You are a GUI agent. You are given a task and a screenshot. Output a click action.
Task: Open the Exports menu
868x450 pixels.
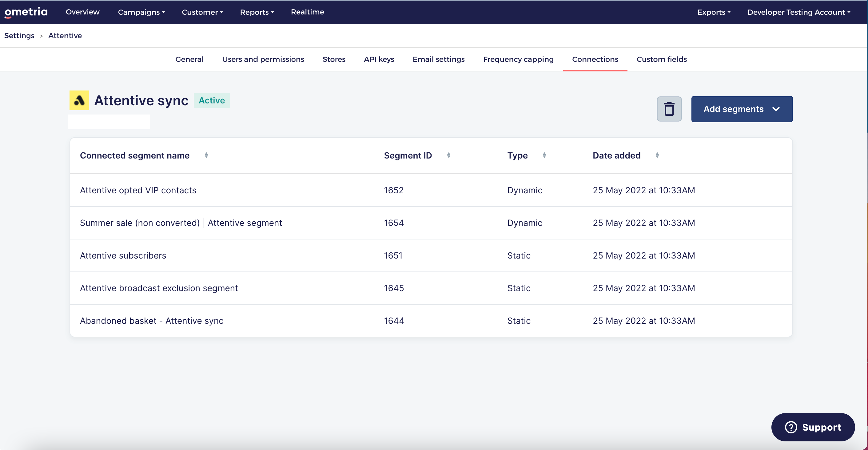coord(714,12)
